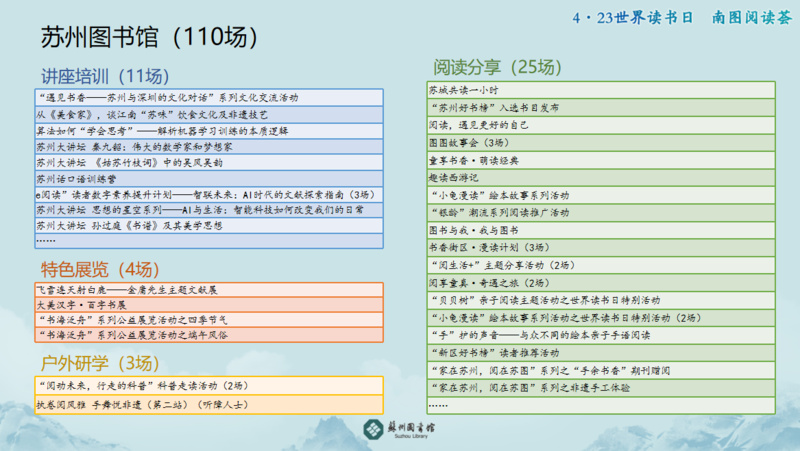Click row '“苏州好书榜”入选书目发布'
The image size is (800, 451).
point(601,108)
